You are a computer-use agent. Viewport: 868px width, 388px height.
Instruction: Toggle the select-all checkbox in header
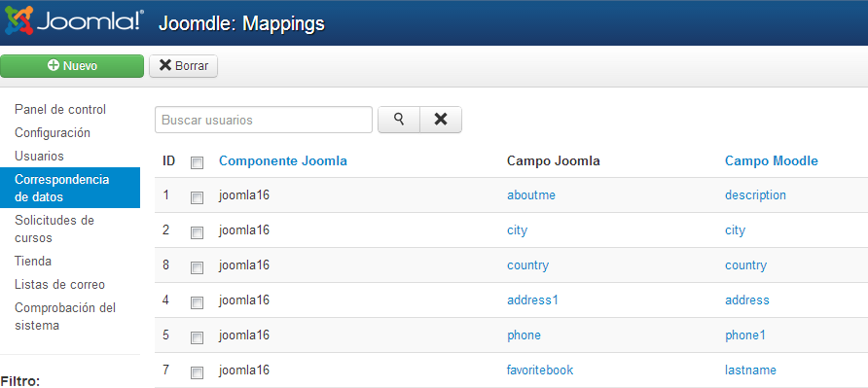coord(198,162)
